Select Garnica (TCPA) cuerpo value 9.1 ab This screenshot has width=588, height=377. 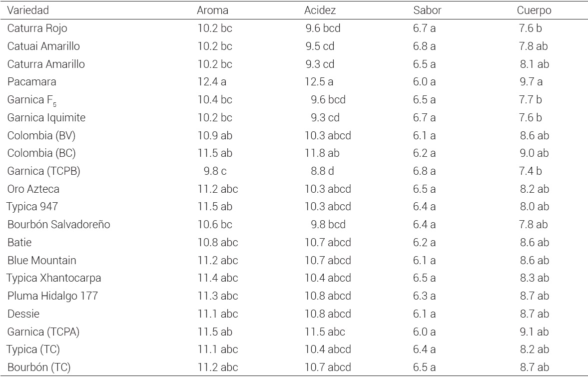click(534, 332)
